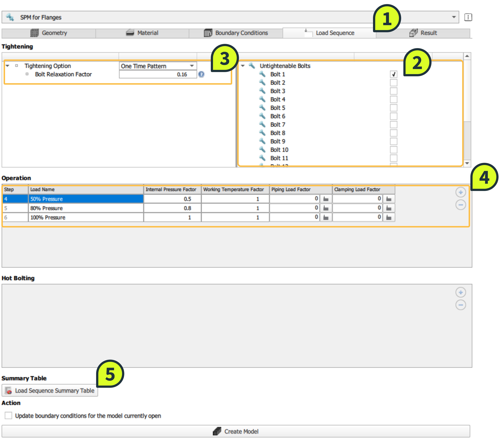The image size is (502, 448).
Task: Click the Bolt Relaxation Factor input field
Action: pyautogui.click(x=158, y=74)
